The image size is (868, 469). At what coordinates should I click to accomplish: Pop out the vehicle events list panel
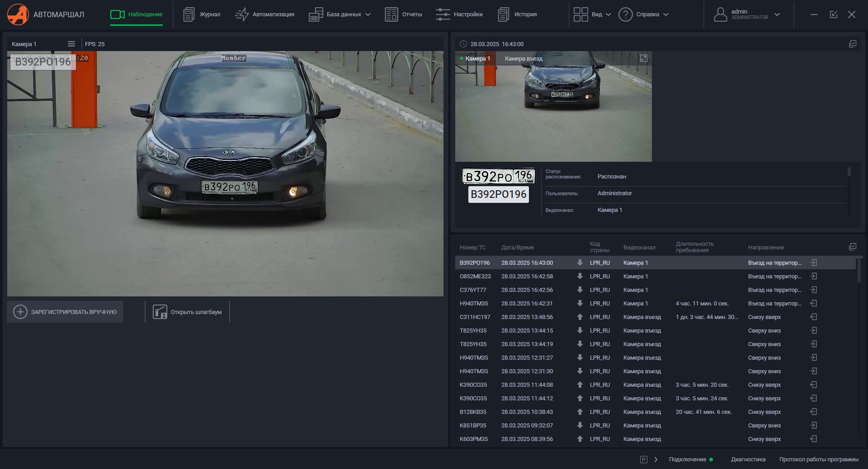853,247
